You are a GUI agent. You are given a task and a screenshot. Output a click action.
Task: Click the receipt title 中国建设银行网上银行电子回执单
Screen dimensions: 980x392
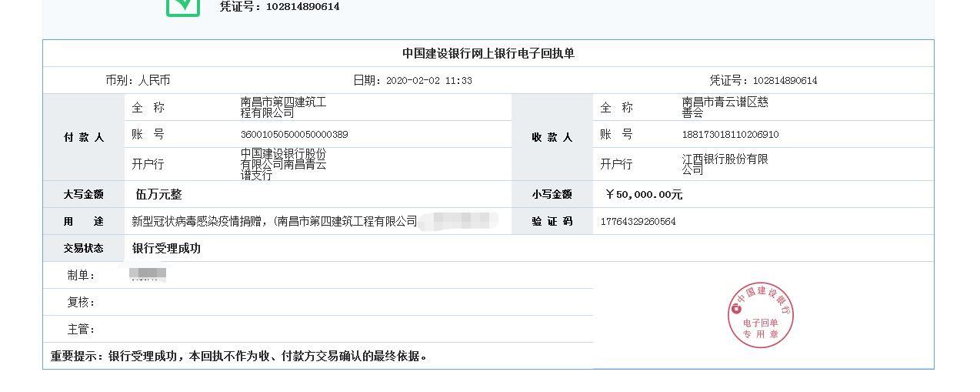pyautogui.click(x=488, y=53)
